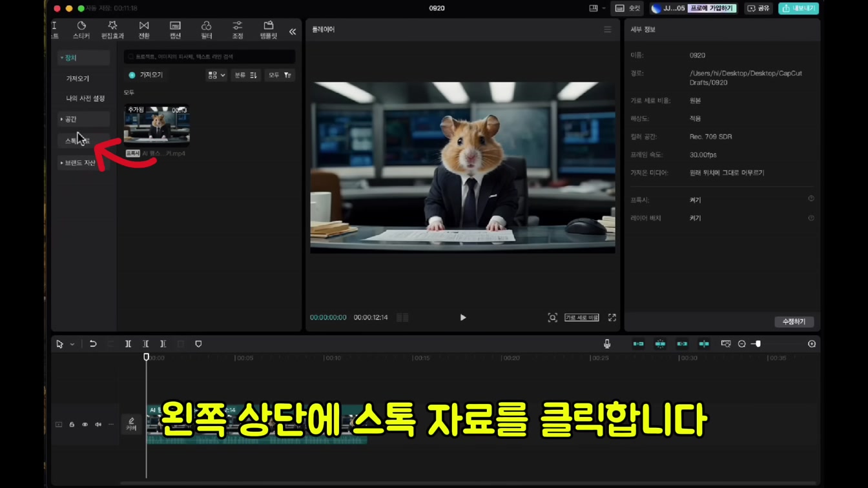
Task: Toggle clip linkage in timeline
Action: [x=682, y=344]
